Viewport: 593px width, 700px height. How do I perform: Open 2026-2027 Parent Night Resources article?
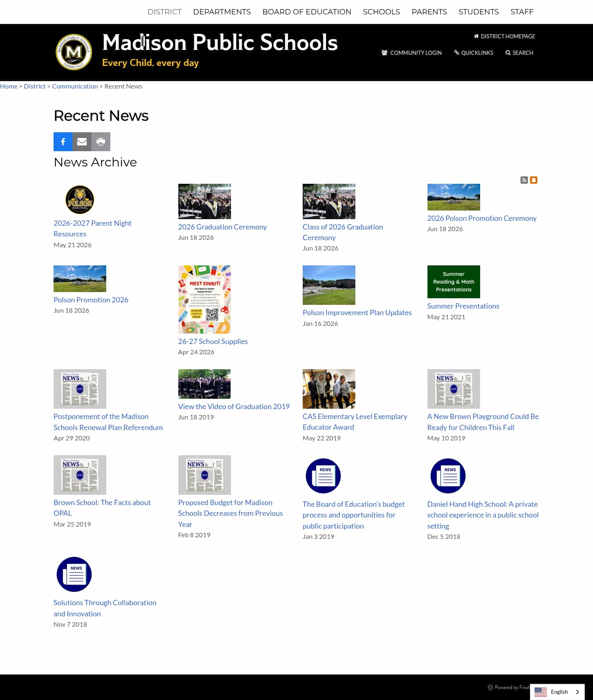tap(92, 228)
